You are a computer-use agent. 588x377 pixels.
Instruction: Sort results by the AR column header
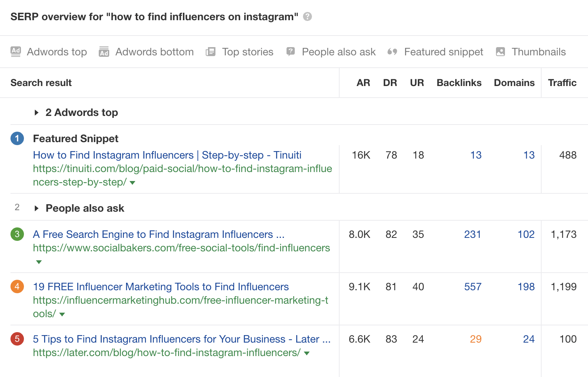coord(363,83)
